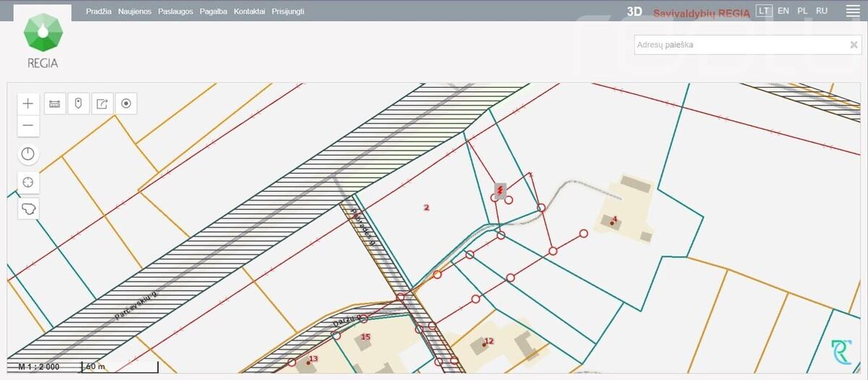Click the REGIA logo
This screenshot has width=868, height=380.
pyautogui.click(x=43, y=40)
